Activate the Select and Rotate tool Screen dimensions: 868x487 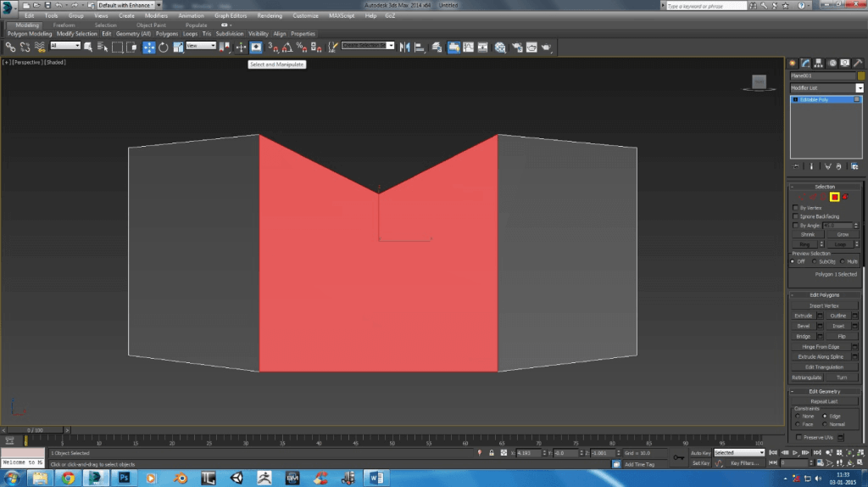click(x=164, y=48)
